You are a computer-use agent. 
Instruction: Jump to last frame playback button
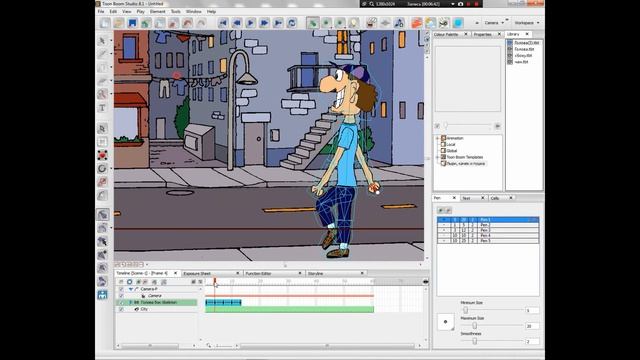click(x=278, y=23)
